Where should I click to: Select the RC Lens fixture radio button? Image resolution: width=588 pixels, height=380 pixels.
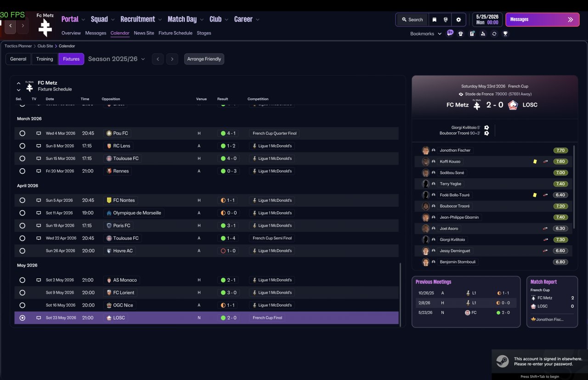22,146
